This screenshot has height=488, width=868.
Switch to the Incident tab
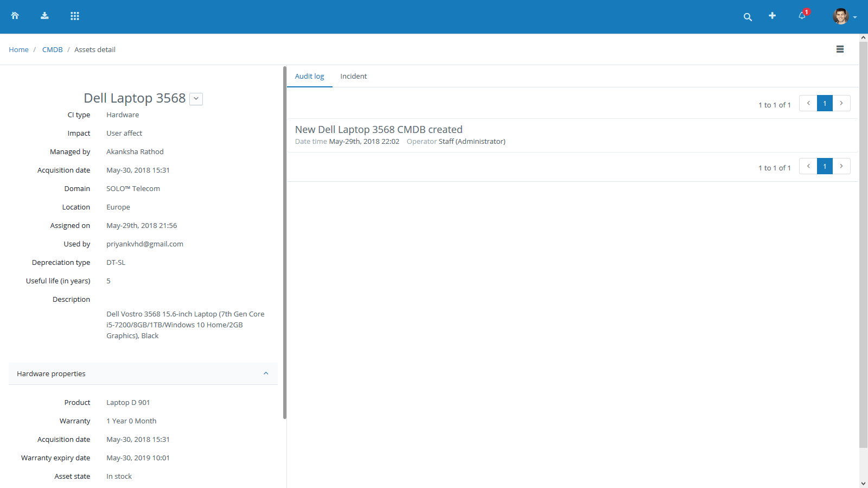point(353,77)
